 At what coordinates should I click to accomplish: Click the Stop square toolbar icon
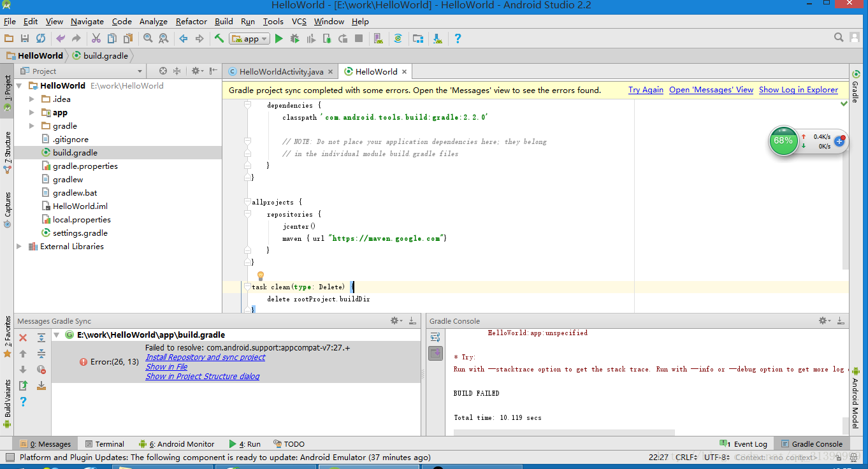359,38
